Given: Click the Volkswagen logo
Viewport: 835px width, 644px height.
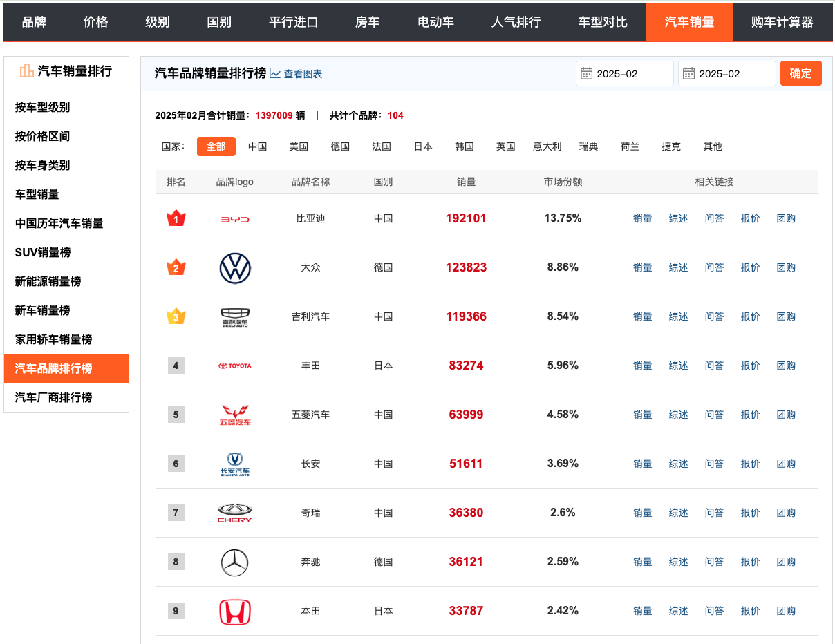Looking at the screenshot, I should (x=235, y=268).
